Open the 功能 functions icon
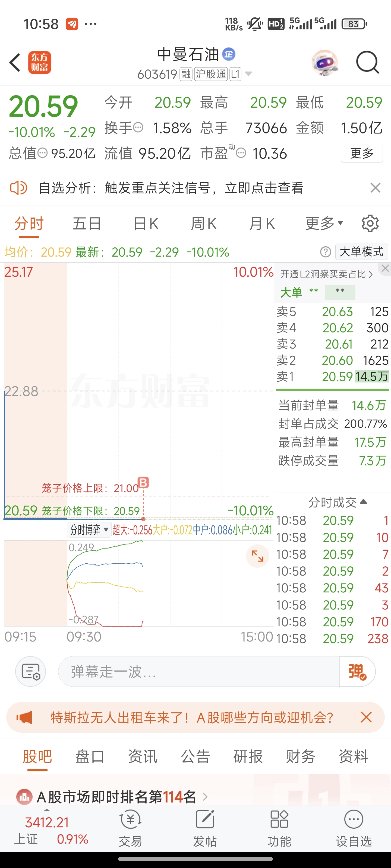 279,828
